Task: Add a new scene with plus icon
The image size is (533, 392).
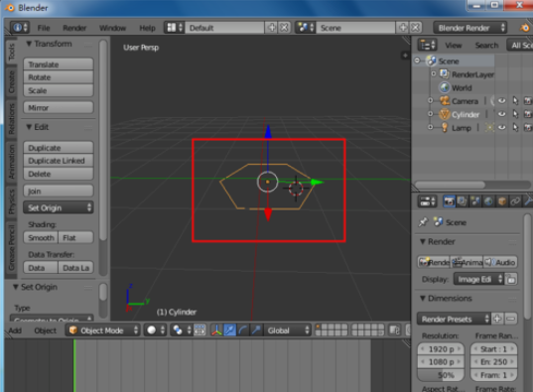Action: (403, 27)
